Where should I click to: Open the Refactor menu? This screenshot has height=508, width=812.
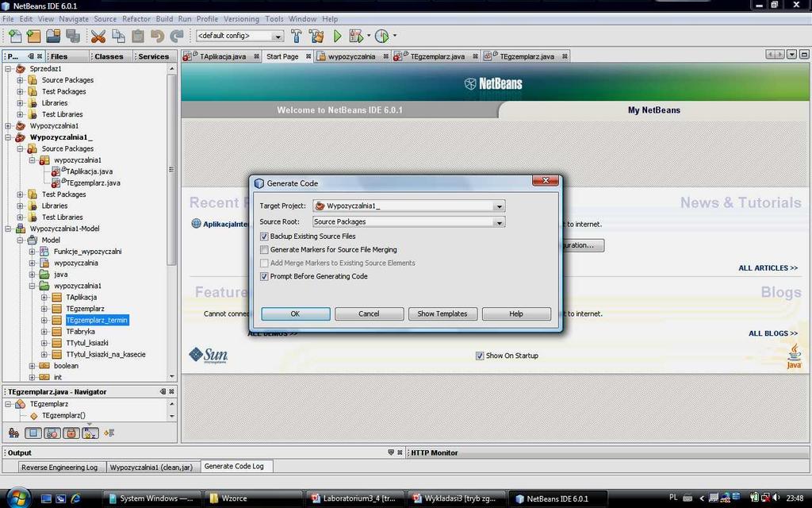(x=136, y=19)
